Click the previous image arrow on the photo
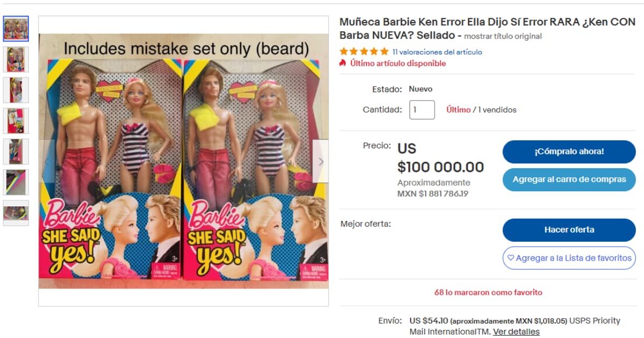 pos(47,161)
